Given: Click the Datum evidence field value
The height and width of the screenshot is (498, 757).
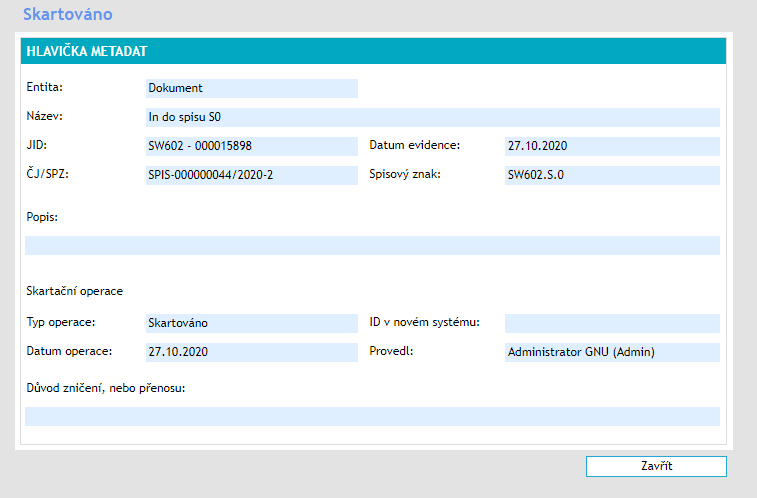Looking at the screenshot, I should click(x=612, y=146).
